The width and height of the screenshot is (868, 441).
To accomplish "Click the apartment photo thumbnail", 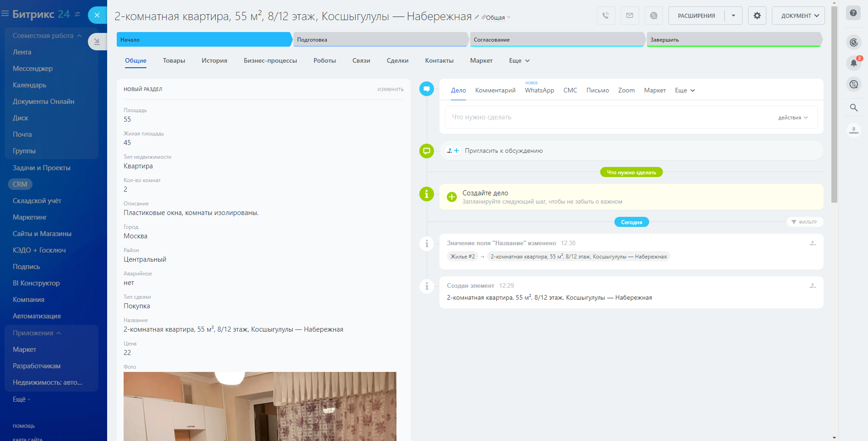I will coord(260,406).
